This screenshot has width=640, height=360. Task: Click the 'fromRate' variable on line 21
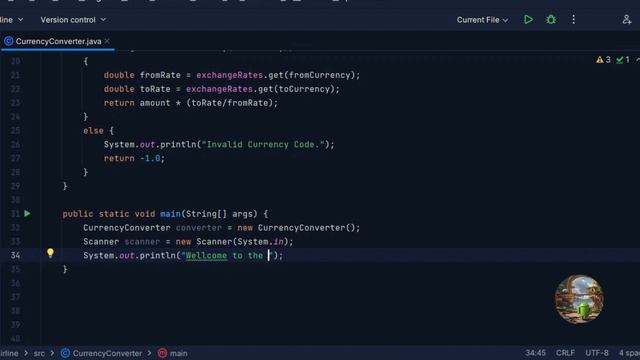click(160, 75)
